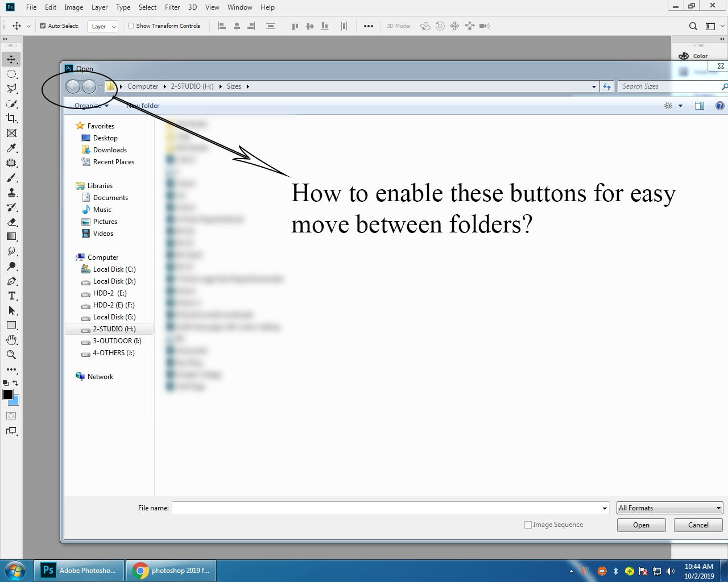Select the Move tool
This screenshot has width=728, height=582.
11,59
